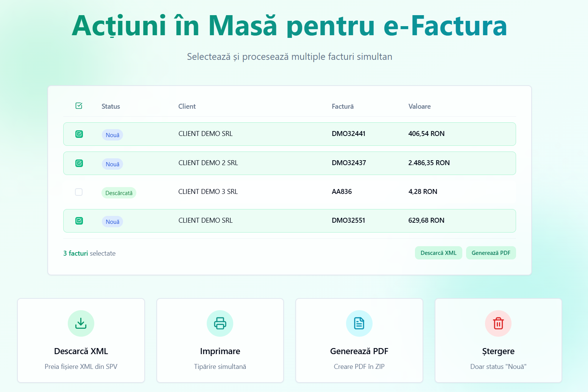Toggle the select-all checkbox in table header
588x392 pixels.
(79, 106)
